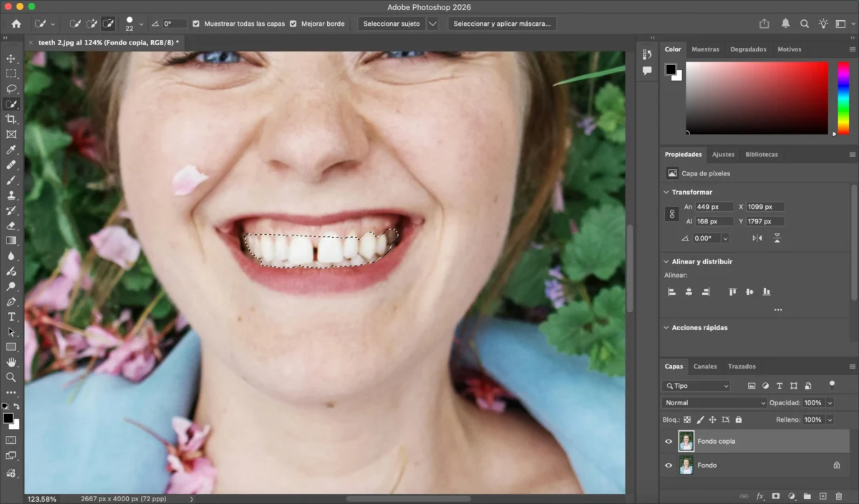The height and width of the screenshot is (504, 859).
Task: Click the rainbow hue slider strip
Action: point(843,97)
